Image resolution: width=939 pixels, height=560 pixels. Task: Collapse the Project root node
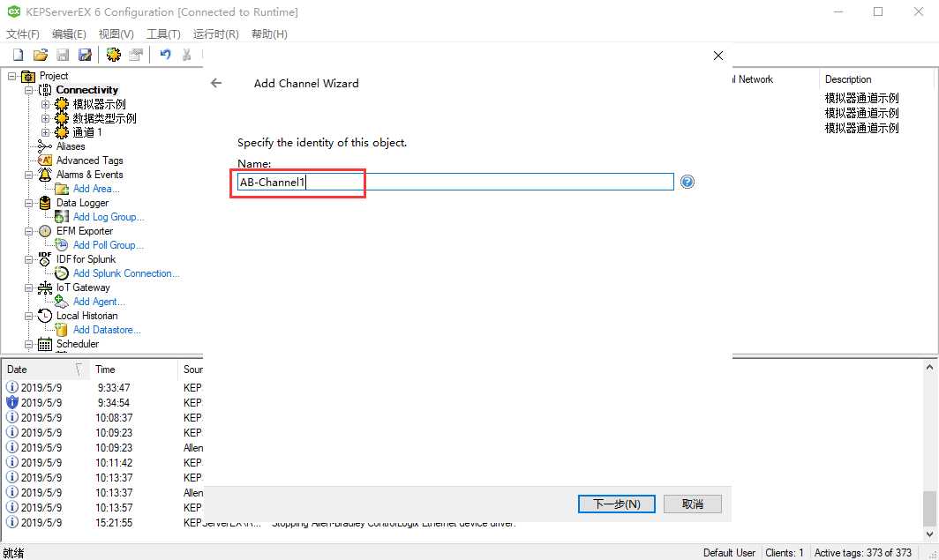pyautogui.click(x=11, y=76)
